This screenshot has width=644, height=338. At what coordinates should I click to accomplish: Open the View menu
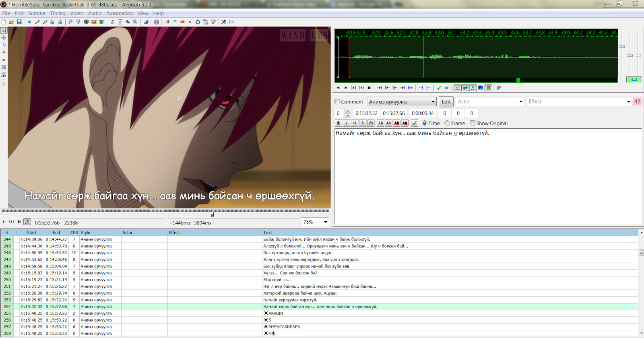(x=143, y=13)
